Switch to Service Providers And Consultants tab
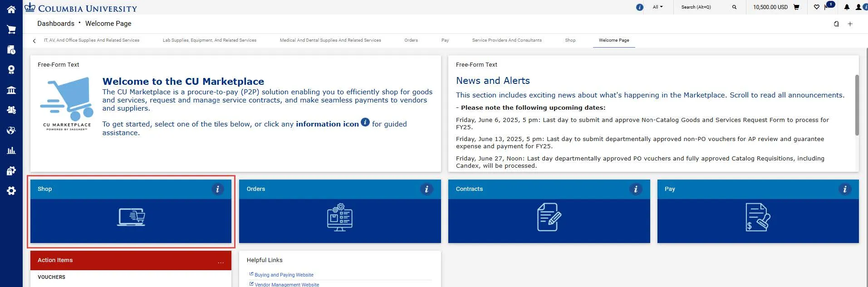The height and width of the screenshot is (287, 868). click(507, 40)
